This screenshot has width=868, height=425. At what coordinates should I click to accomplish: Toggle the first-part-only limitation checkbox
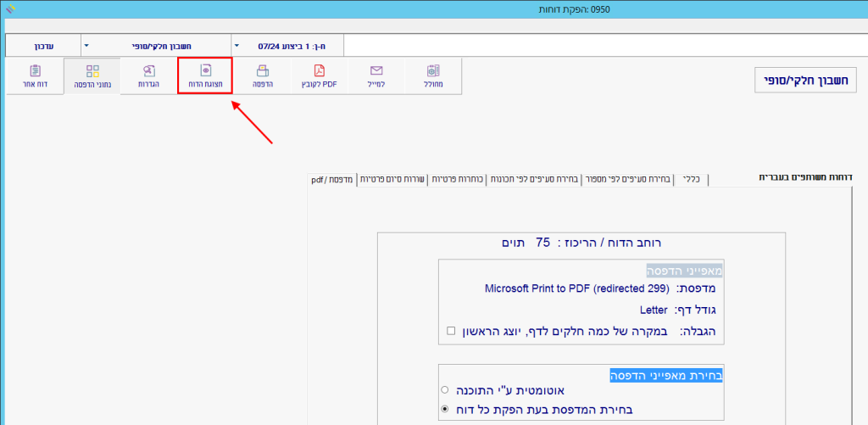click(451, 330)
